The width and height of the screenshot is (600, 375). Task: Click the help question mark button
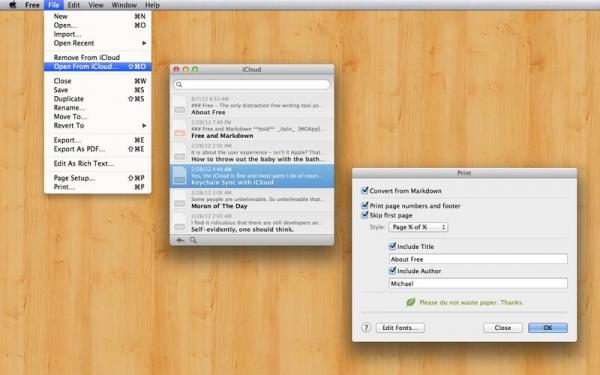coord(366,328)
